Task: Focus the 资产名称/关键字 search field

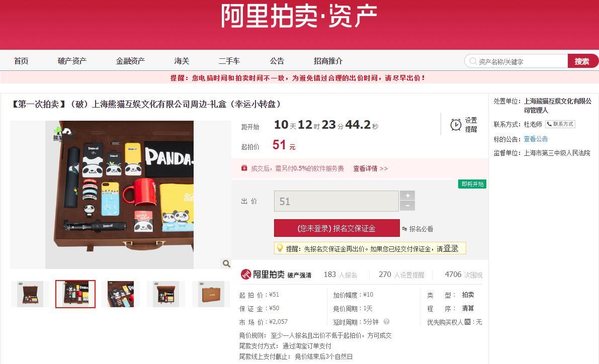Action: 521,61
